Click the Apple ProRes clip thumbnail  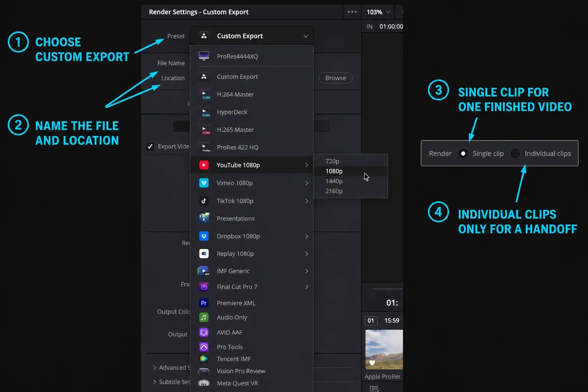click(x=384, y=350)
